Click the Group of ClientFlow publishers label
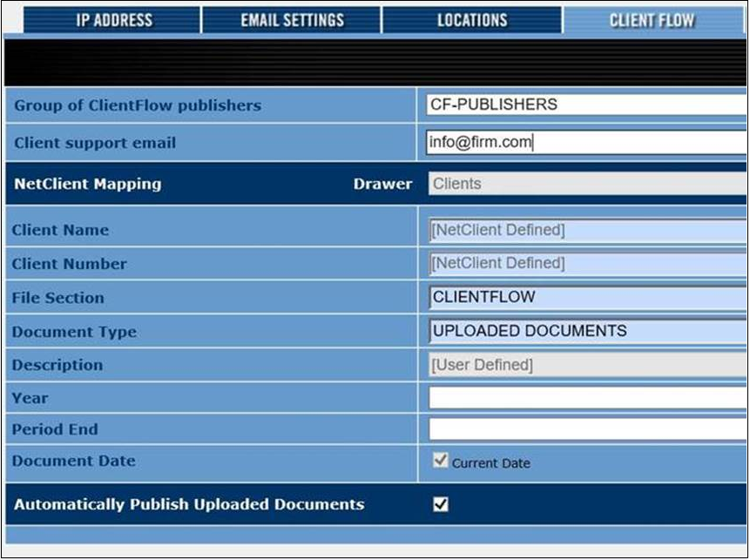This screenshot has height=560, width=750. (137, 105)
